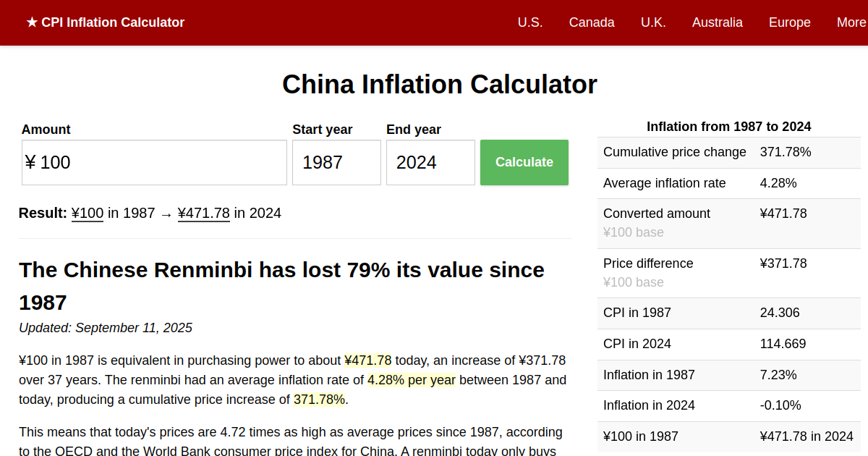Click the highlighted 4.28% per year text
The width and height of the screenshot is (868, 456).
click(412, 379)
